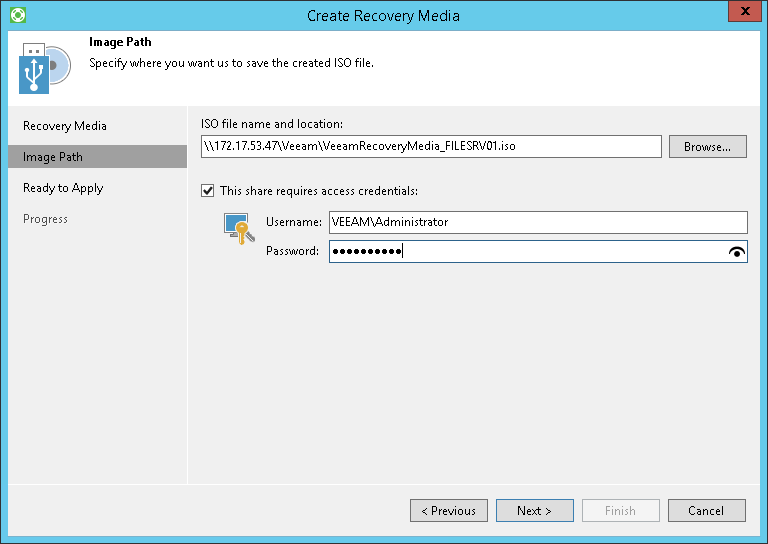The height and width of the screenshot is (544, 768).
Task: Click the Progress step in sidebar
Action: [x=45, y=219]
